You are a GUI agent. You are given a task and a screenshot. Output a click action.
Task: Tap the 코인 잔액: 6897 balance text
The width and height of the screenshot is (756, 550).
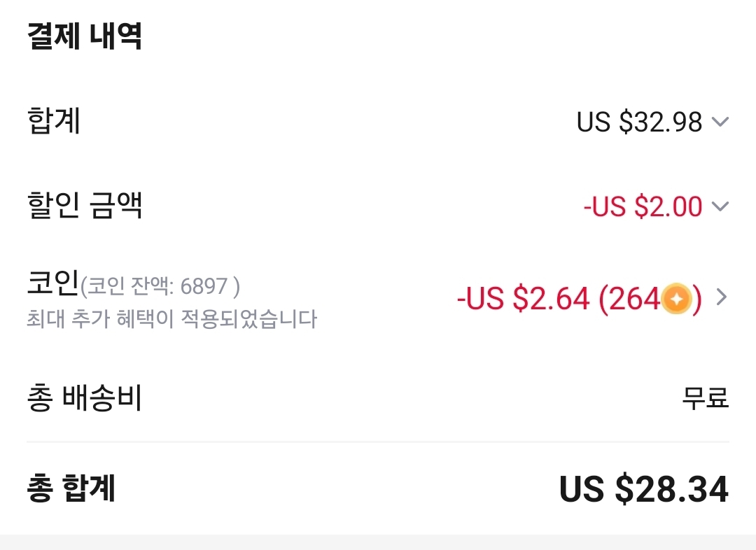[161, 287]
